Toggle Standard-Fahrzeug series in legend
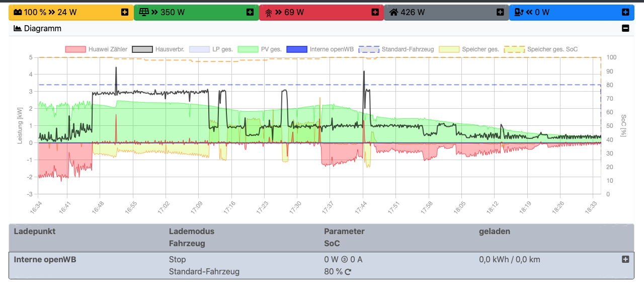Viewport: 644px width, 296px height. click(396, 49)
